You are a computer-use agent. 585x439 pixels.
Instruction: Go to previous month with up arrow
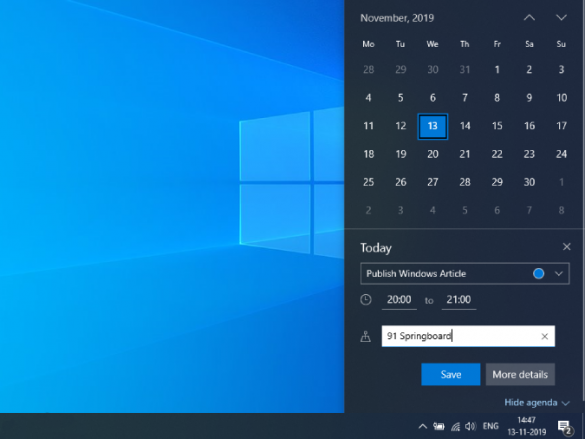pos(529,18)
